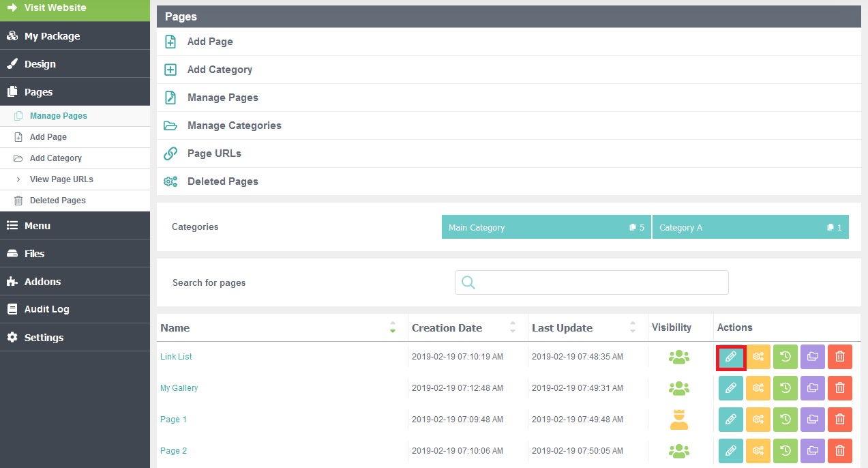Sort table by Last Update arrows
This screenshot has width=868, height=468.
(x=633, y=327)
